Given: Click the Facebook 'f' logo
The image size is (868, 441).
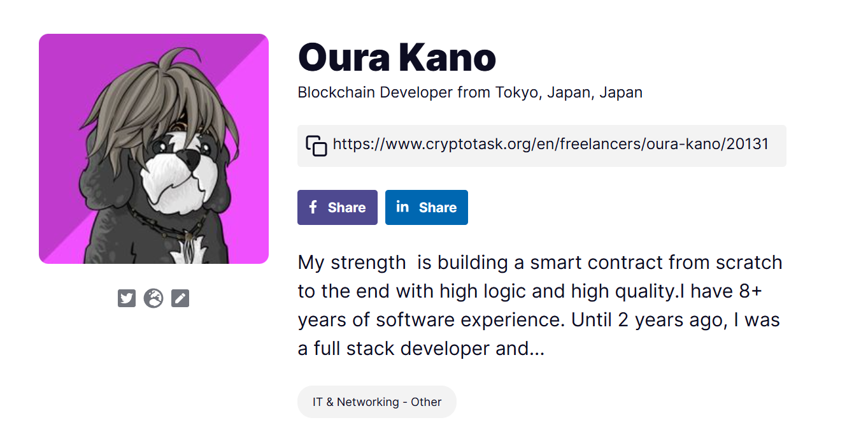Looking at the screenshot, I should pyautogui.click(x=313, y=207).
